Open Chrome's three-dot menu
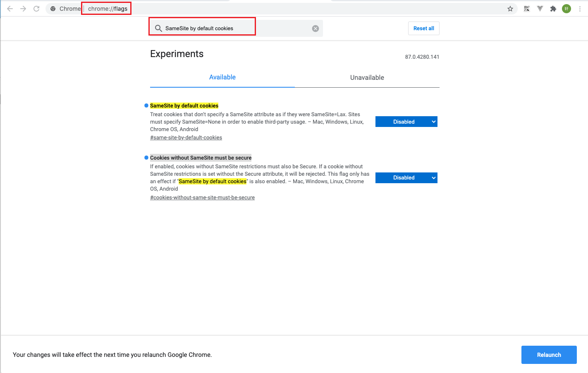This screenshot has height=373, width=588. 580,9
